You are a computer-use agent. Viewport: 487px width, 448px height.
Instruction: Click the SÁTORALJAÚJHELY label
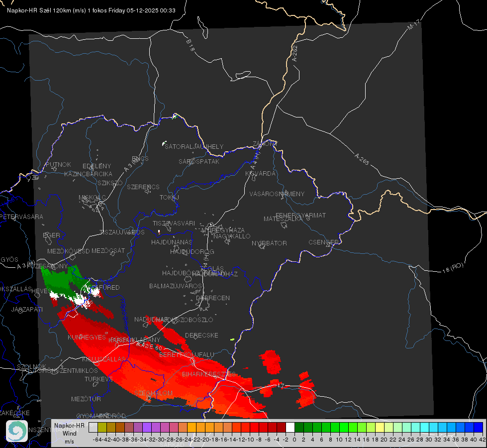pyautogui.click(x=194, y=146)
